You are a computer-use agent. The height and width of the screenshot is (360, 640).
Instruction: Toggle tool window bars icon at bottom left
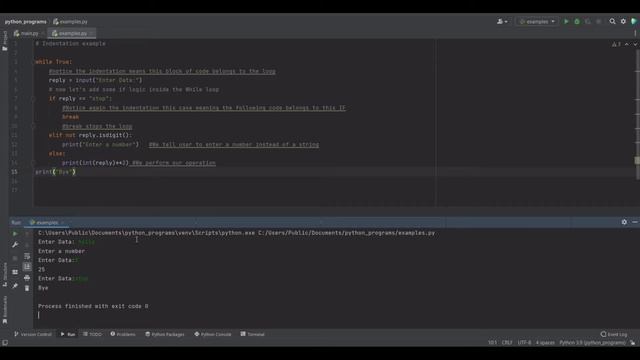(x=5, y=343)
